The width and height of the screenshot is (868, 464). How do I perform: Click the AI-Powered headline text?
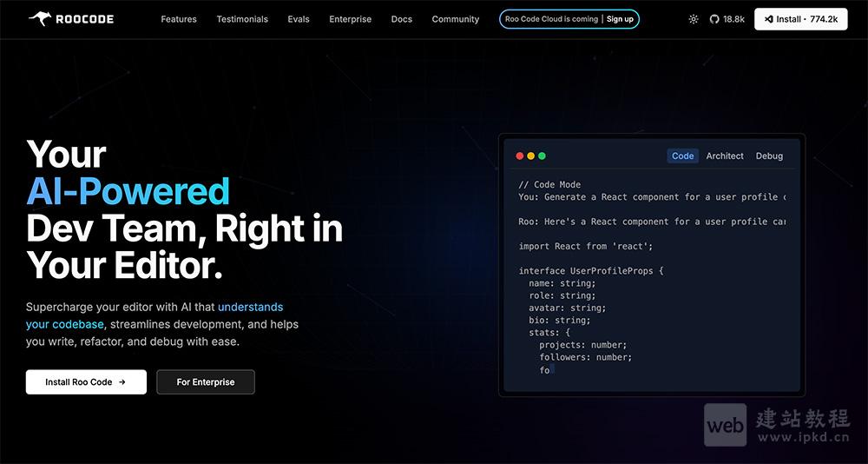coord(128,191)
